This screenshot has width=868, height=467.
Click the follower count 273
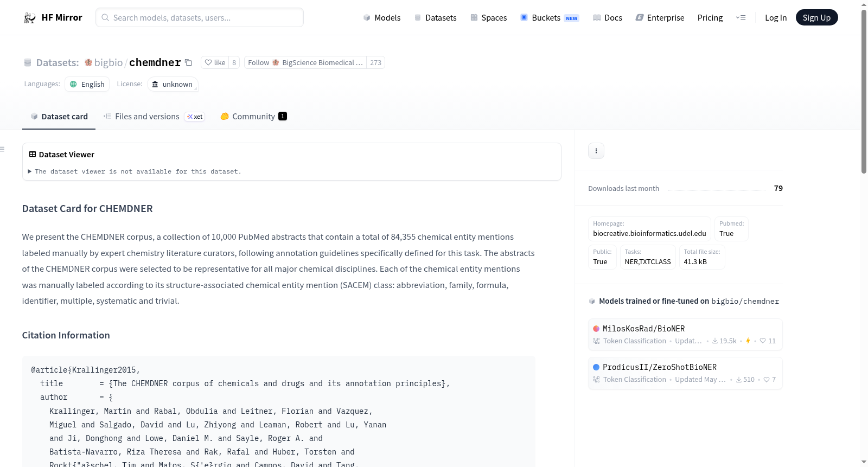click(375, 62)
